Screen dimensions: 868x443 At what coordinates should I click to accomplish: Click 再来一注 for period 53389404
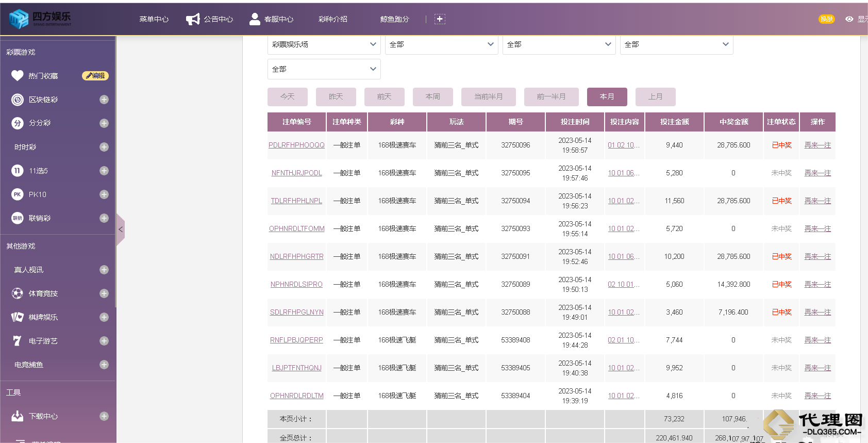pos(817,396)
